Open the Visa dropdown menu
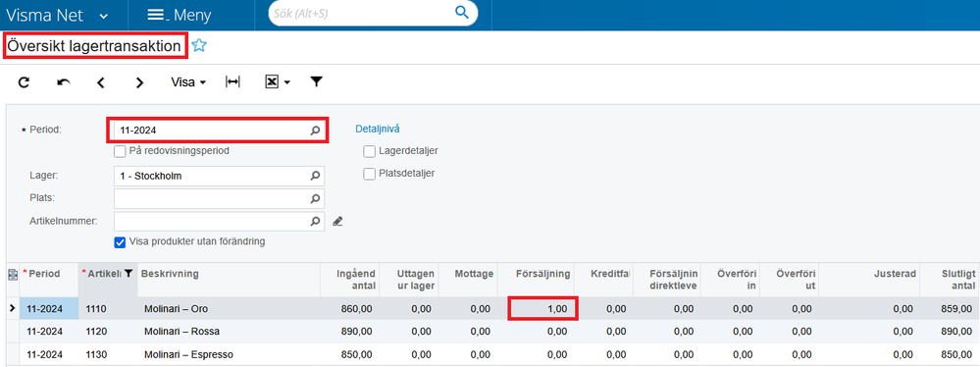This screenshot has height=367, width=980. [188, 82]
